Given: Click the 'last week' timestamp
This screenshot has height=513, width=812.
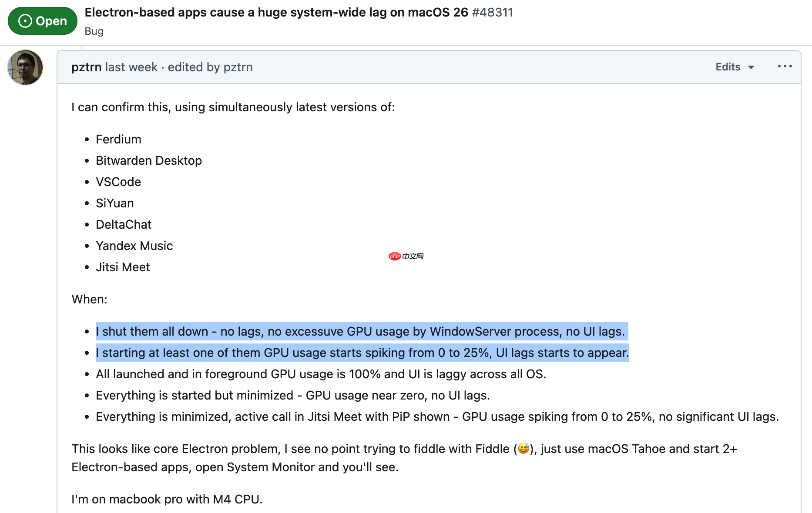Looking at the screenshot, I should [131, 67].
